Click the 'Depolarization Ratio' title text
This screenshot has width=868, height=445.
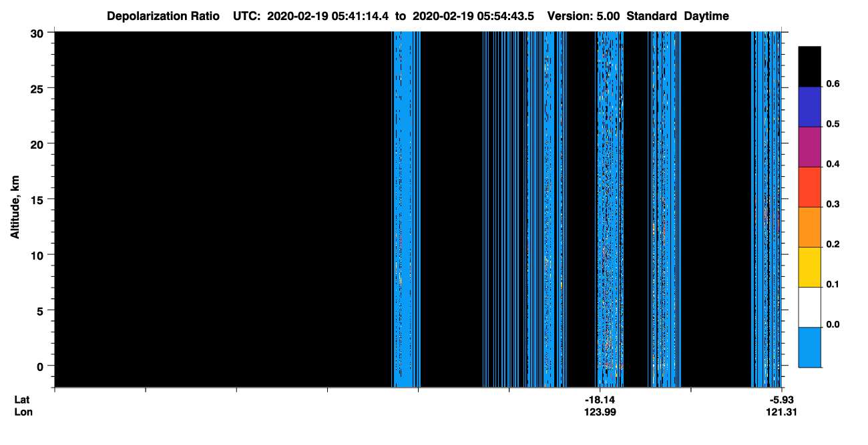(163, 16)
